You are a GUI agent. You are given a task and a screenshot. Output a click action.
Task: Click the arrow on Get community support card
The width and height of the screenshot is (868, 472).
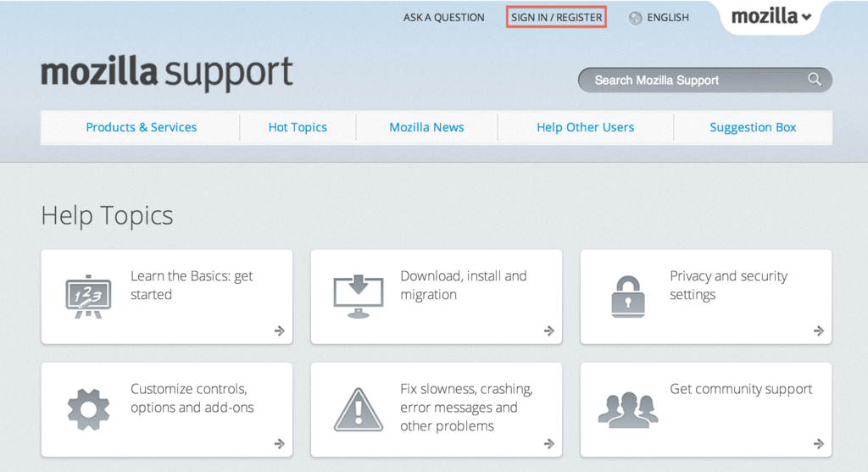tap(819, 443)
